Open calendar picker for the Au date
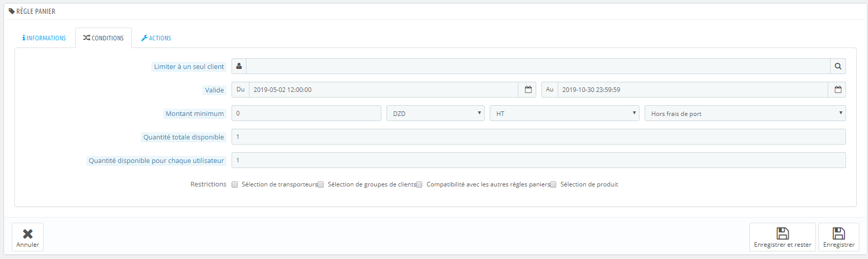This screenshot has width=868, height=259. coord(838,90)
